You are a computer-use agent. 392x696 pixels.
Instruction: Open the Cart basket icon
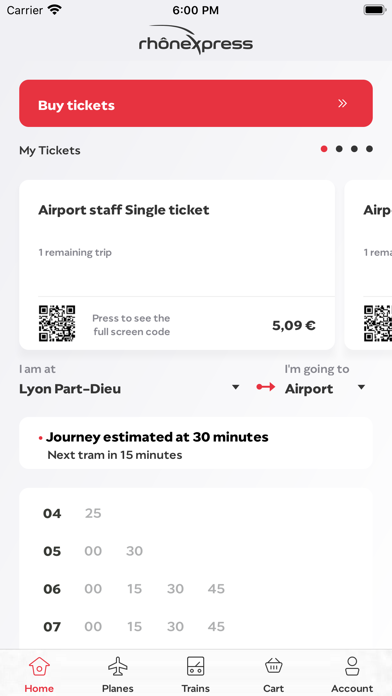point(273,666)
